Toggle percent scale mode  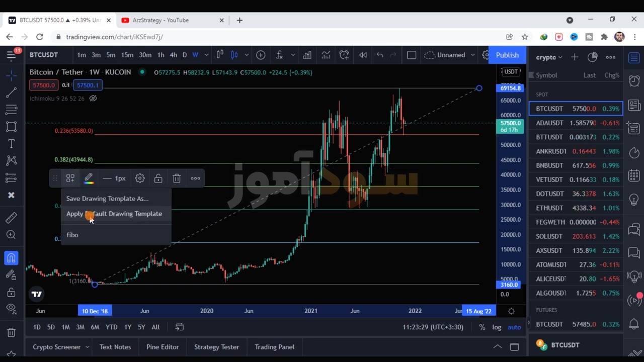point(482,327)
